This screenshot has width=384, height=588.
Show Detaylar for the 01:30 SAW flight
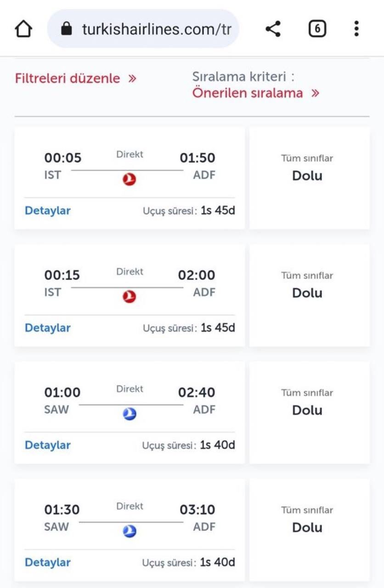(x=48, y=562)
